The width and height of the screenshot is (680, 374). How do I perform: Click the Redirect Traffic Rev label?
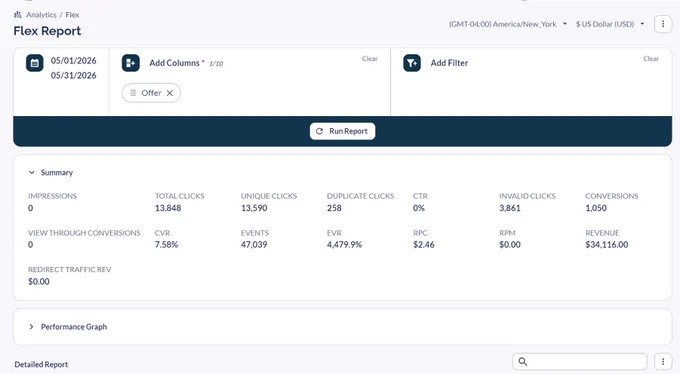(70, 269)
